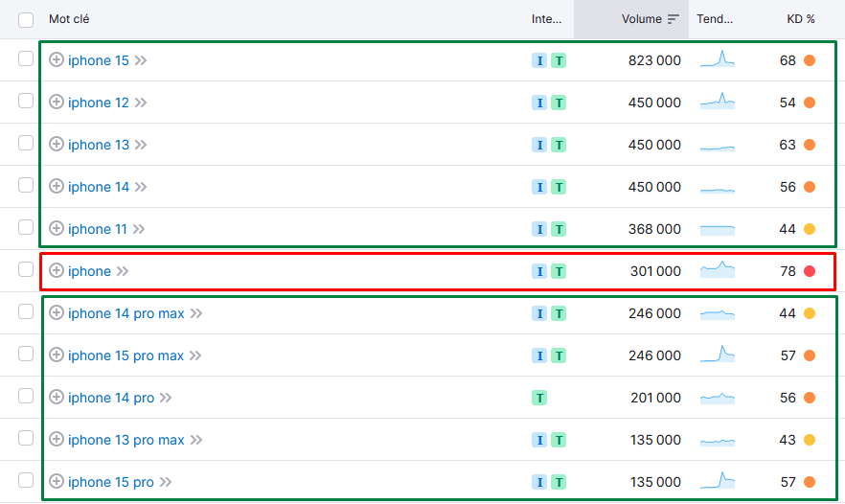This screenshot has height=504, width=845.
Task: Open the iphone 13 keyword link
Action: pos(99,145)
